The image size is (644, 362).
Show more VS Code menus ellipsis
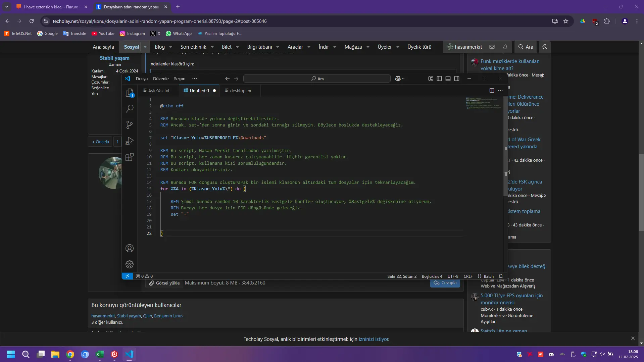pyautogui.click(x=194, y=79)
